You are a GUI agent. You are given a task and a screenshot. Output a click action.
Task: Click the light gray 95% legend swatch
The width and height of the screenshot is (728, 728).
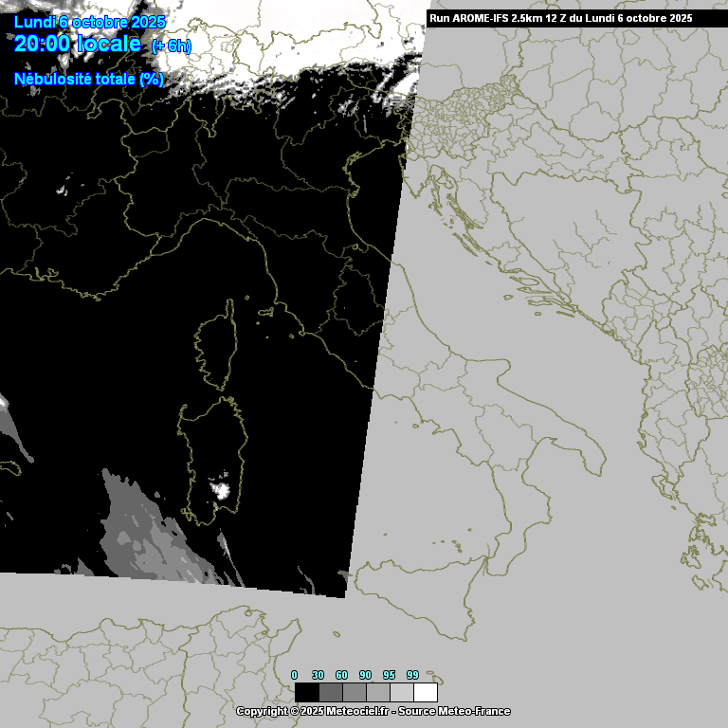pos(401,692)
